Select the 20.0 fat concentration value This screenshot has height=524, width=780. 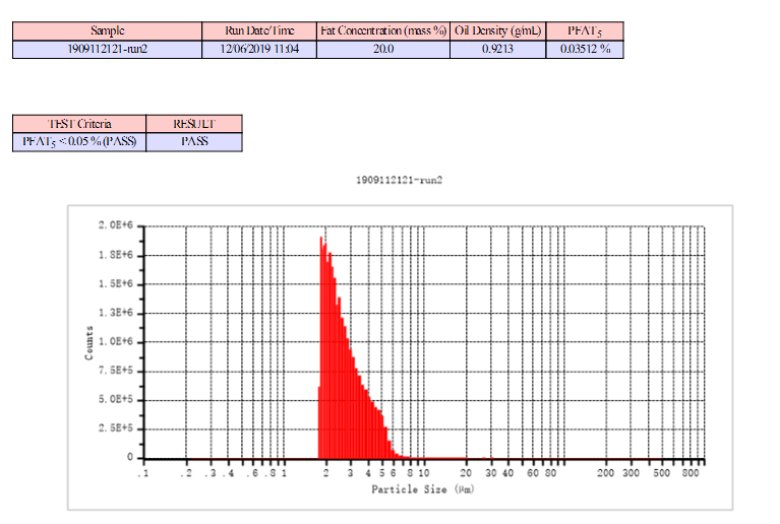383,48
